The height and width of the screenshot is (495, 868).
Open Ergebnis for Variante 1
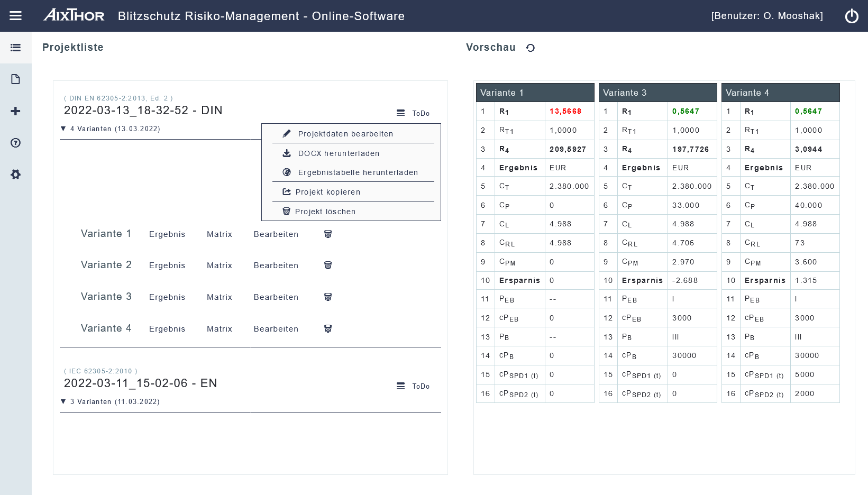[x=167, y=234]
